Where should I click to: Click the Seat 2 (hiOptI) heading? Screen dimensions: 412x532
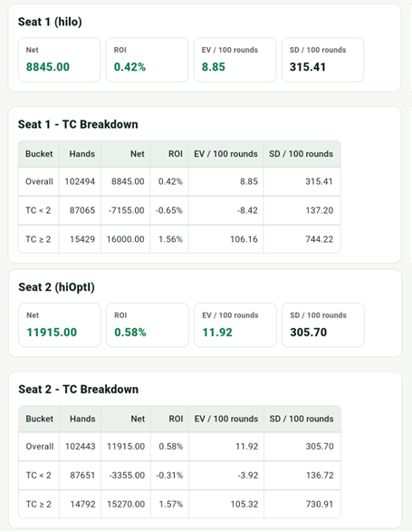click(x=57, y=287)
